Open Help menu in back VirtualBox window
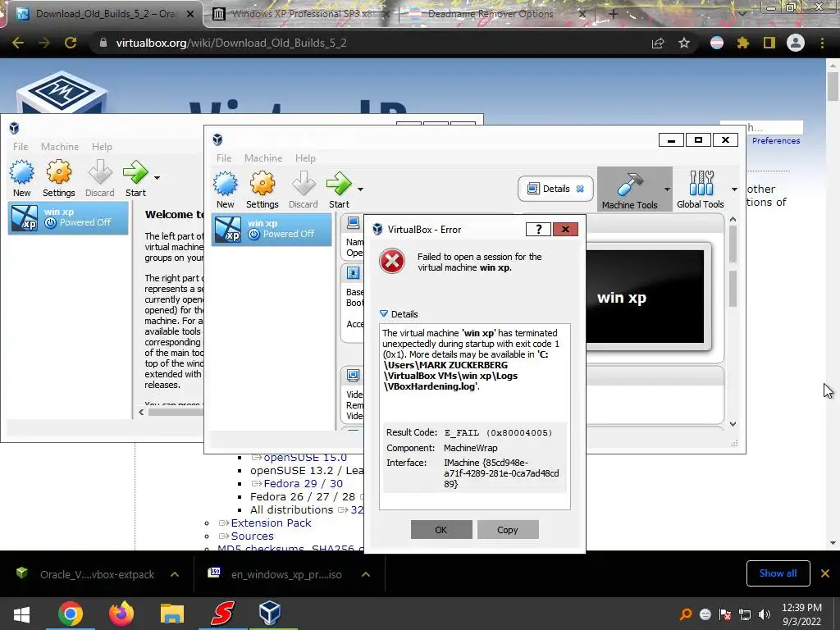This screenshot has width=840, height=630. pos(102,146)
